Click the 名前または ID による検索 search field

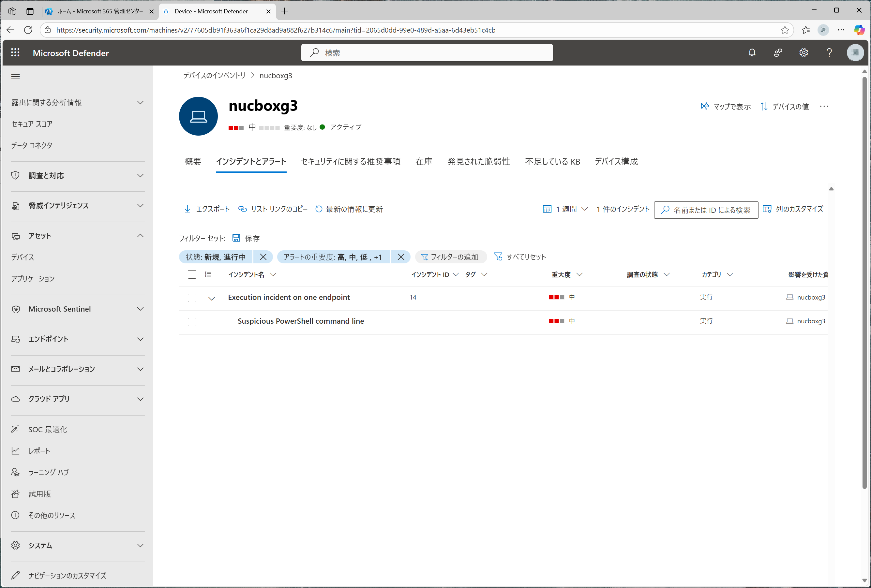pyautogui.click(x=706, y=210)
